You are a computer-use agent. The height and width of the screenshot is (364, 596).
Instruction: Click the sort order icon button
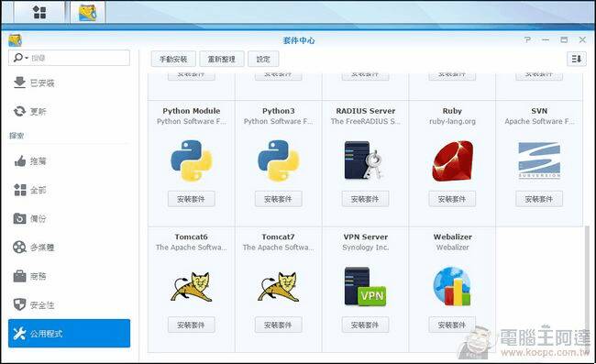click(576, 59)
